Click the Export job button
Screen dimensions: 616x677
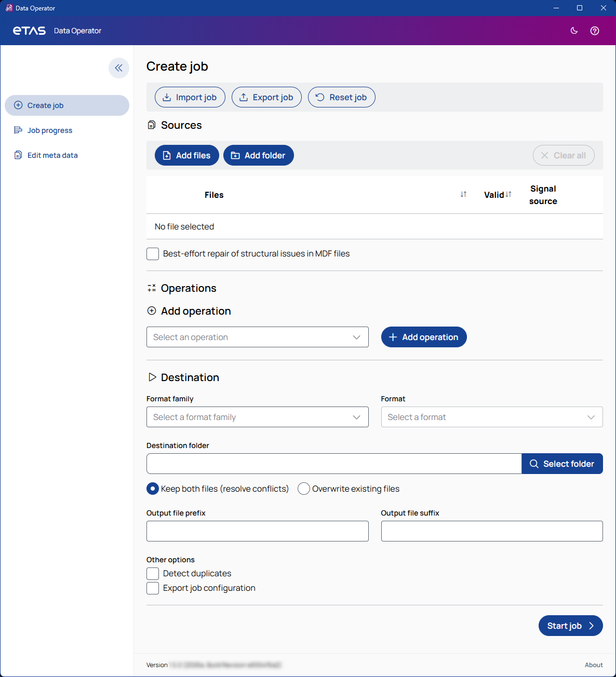(x=266, y=97)
